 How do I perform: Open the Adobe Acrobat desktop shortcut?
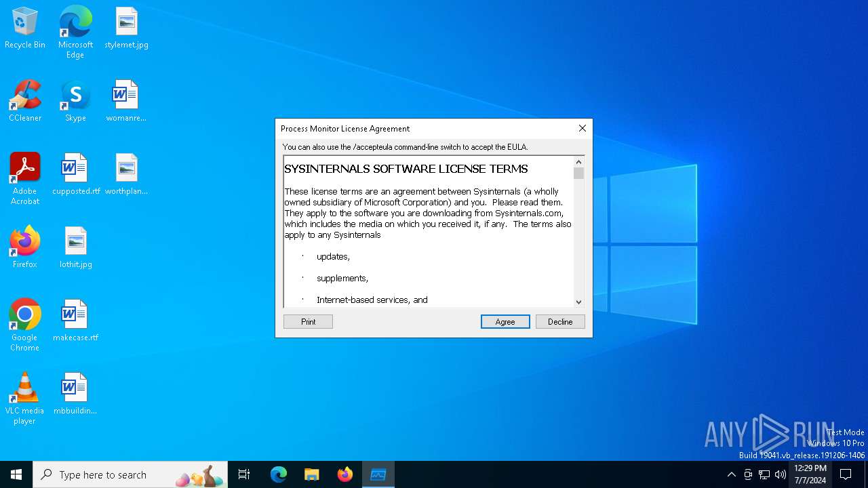pos(25,179)
